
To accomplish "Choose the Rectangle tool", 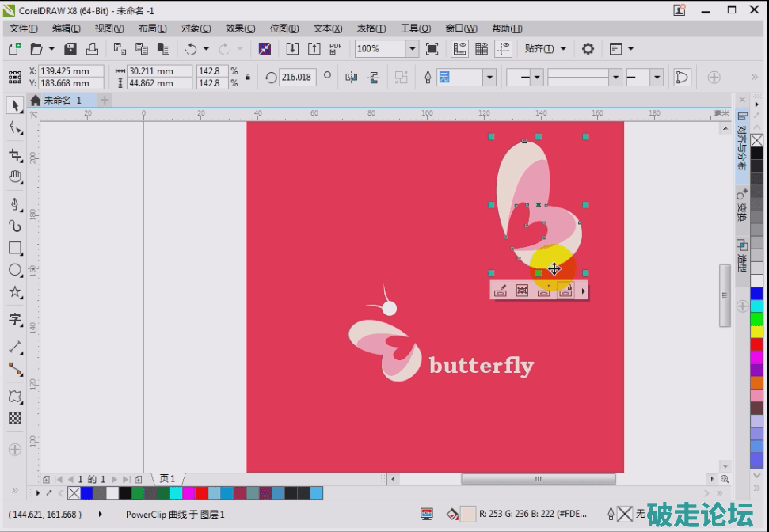I will click(x=14, y=248).
